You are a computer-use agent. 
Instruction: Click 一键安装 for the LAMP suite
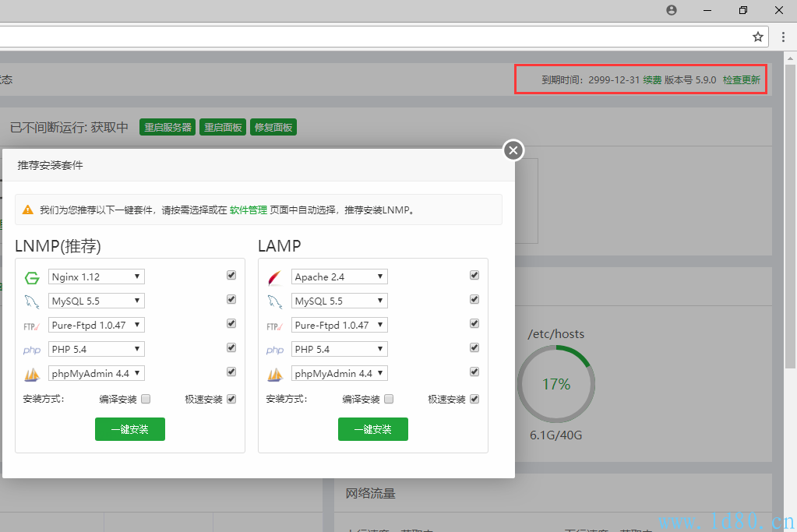pyautogui.click(x=373, y=429)
